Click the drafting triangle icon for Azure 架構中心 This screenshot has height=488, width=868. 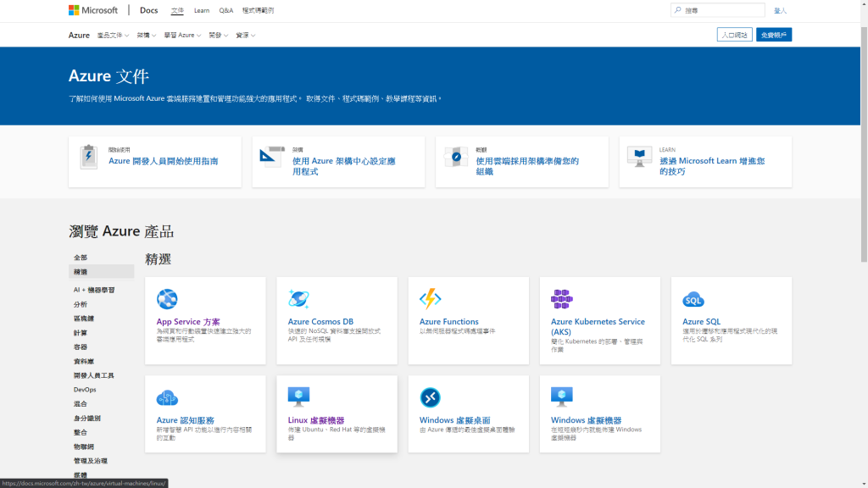point(272,157)
